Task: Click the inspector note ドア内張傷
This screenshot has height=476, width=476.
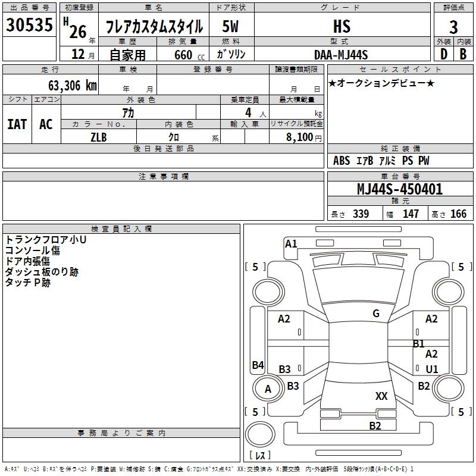Action: coord(27,261)
